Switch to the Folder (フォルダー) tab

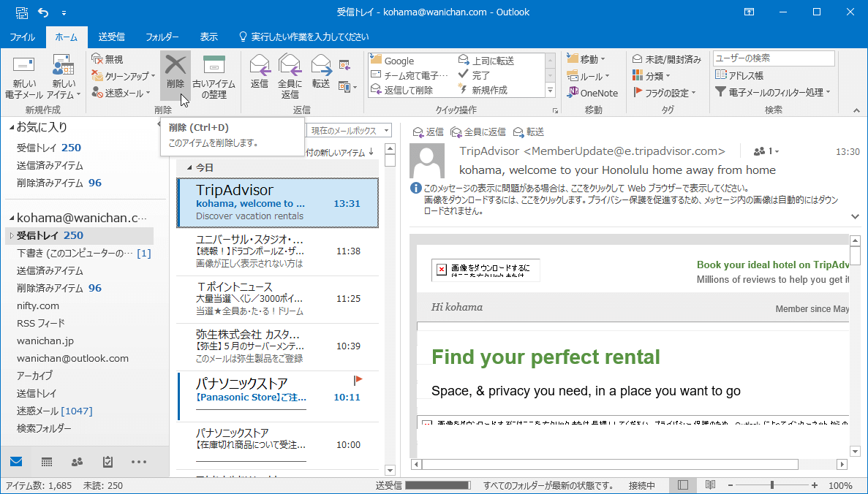click(x=162, y=37)
